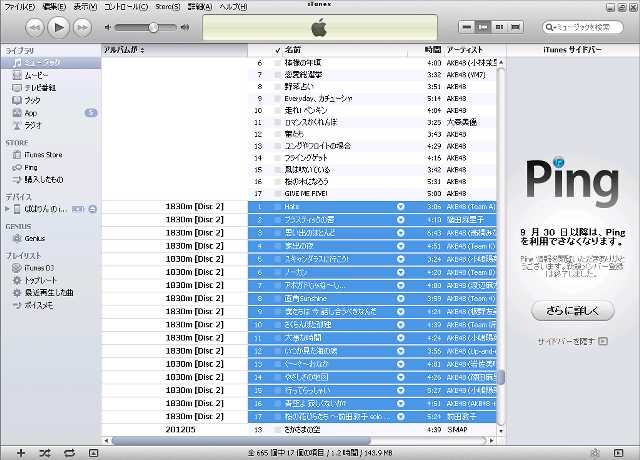Open iTunes Store in the sidebar
Viewport: 640px width, 460px height.
pyautogui.click(x=43, y=155)
